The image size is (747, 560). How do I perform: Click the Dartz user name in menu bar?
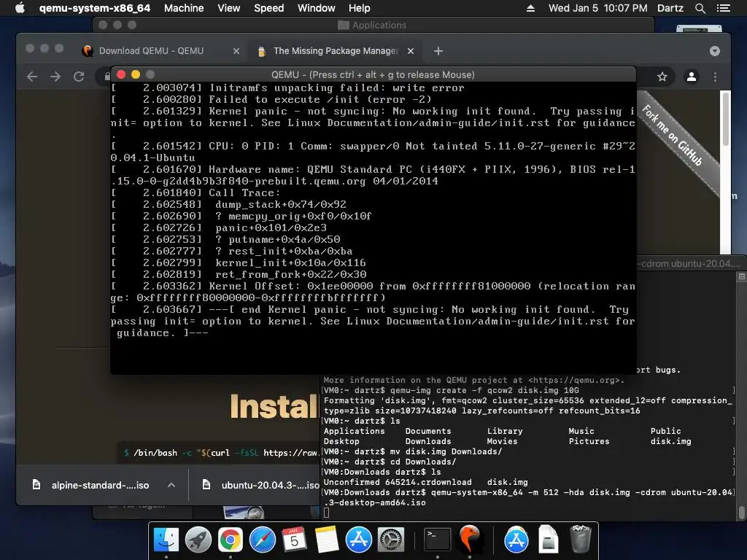click(x=670, y=8)
